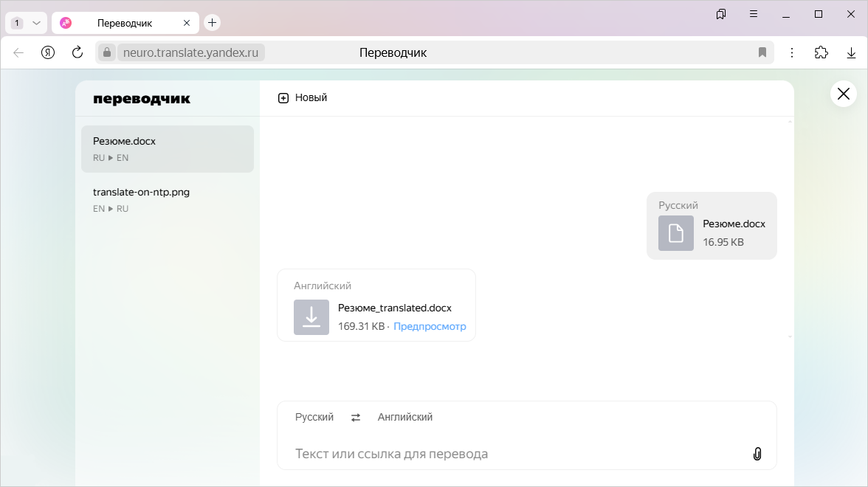
Task: Click the Русский label on the uploaded card
Action: click(678, 205)
